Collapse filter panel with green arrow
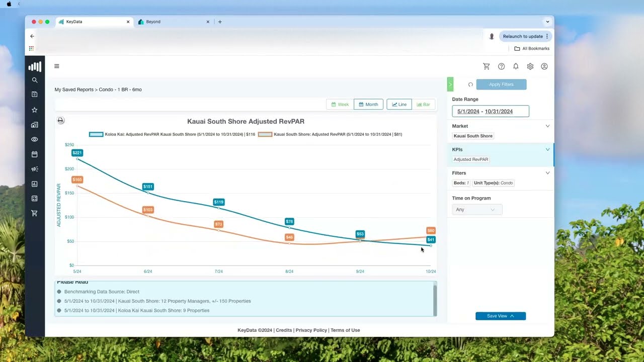 tap(450, 84)
